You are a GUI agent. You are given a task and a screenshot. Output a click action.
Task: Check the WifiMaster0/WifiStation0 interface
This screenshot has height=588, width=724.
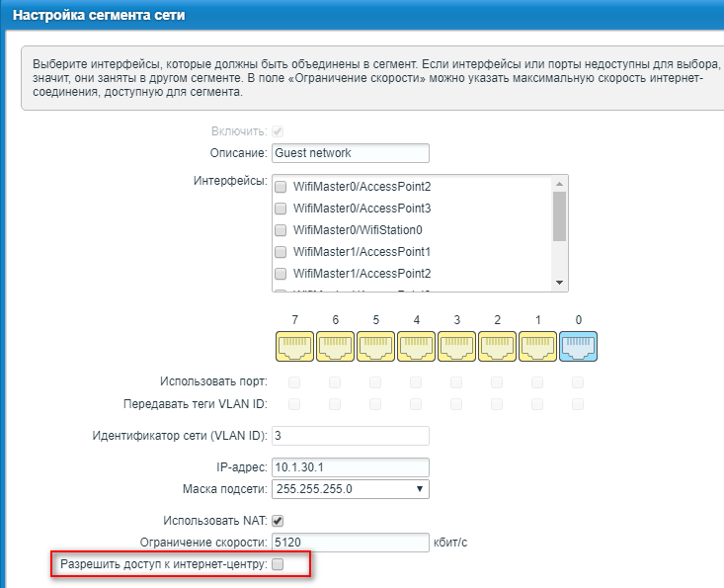[x=282, y=230]
